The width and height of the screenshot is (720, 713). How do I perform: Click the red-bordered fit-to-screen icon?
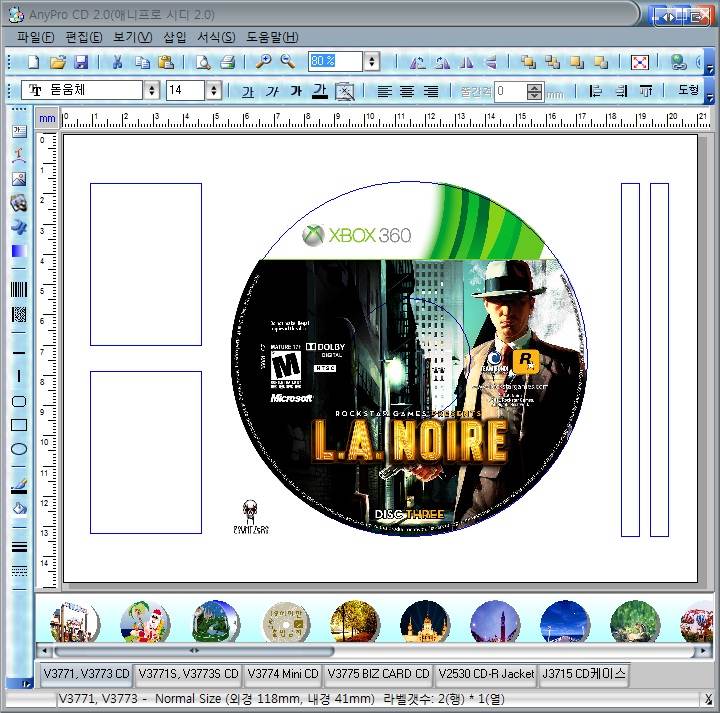[640, 62]
